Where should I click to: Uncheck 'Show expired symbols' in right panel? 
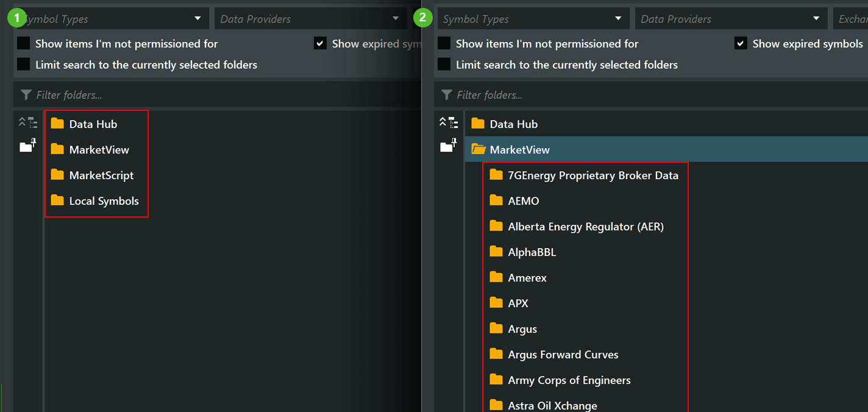coord(741,43)
